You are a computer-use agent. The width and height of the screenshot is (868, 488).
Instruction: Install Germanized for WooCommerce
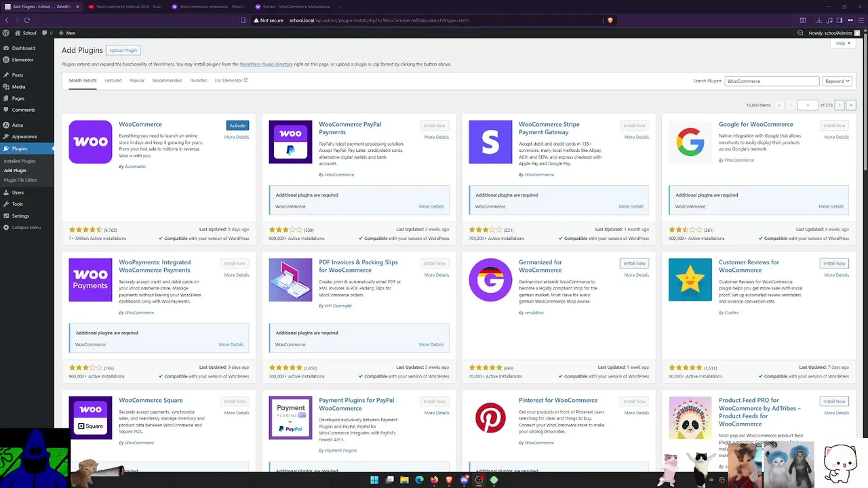click(634, 263)
